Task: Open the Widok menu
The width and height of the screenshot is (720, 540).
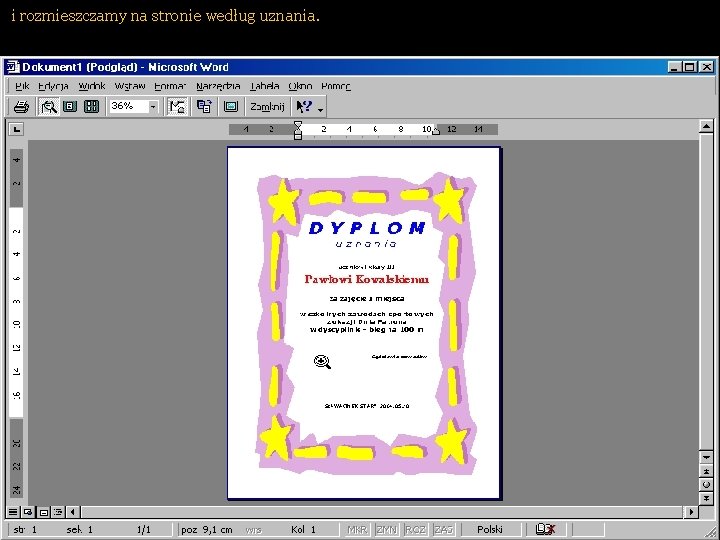Action: [91, 86]
